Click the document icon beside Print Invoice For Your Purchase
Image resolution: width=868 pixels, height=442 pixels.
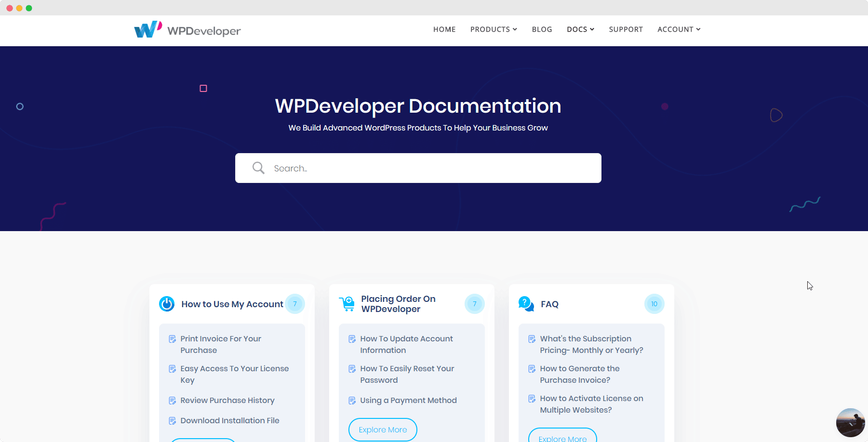click(173, 339)
